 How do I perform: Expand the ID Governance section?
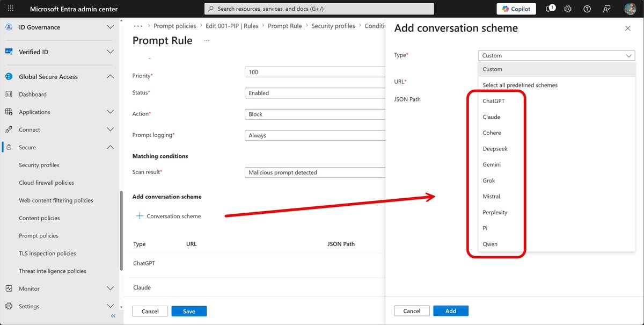pos(110,27)
